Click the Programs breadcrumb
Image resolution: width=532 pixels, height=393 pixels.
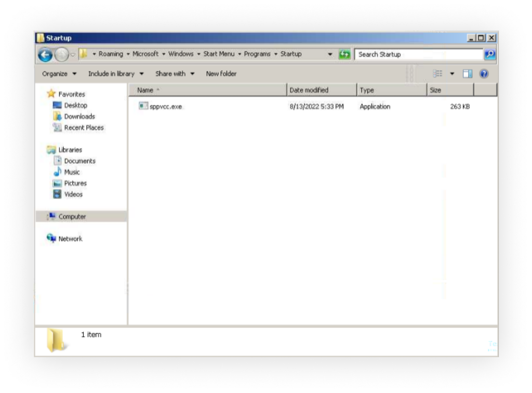pyautogui.click(x=257, y=54)
